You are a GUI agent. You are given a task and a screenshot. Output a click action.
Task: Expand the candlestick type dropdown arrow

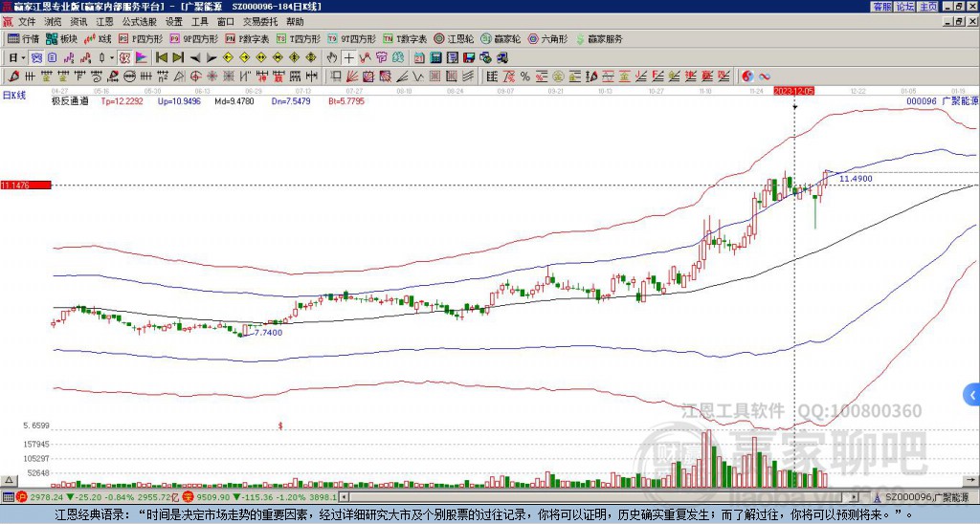(x=112, y=58)
